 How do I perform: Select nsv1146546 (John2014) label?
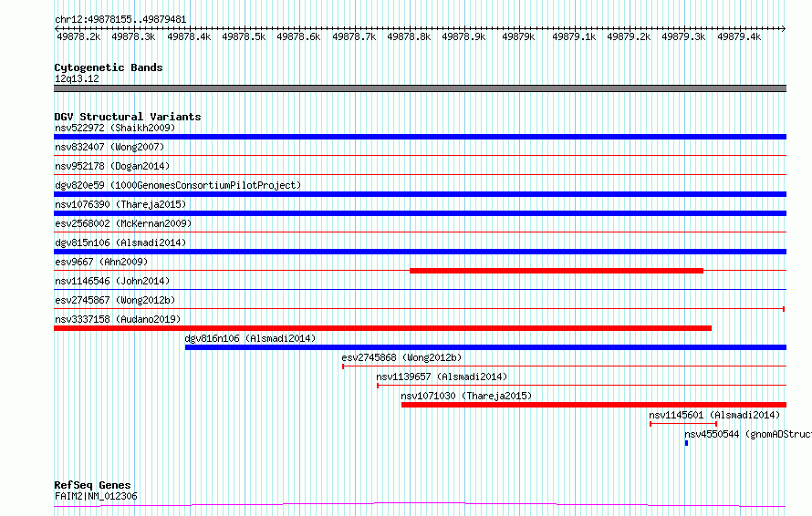112,281
